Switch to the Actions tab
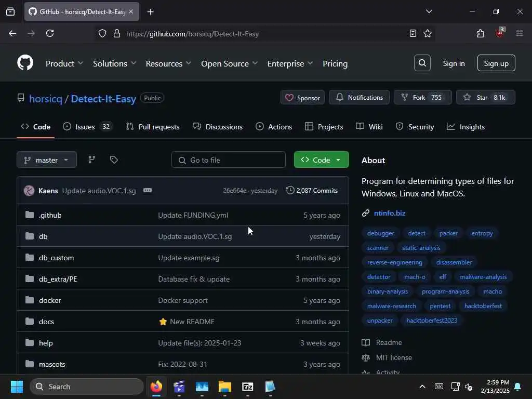 point(274,127)
